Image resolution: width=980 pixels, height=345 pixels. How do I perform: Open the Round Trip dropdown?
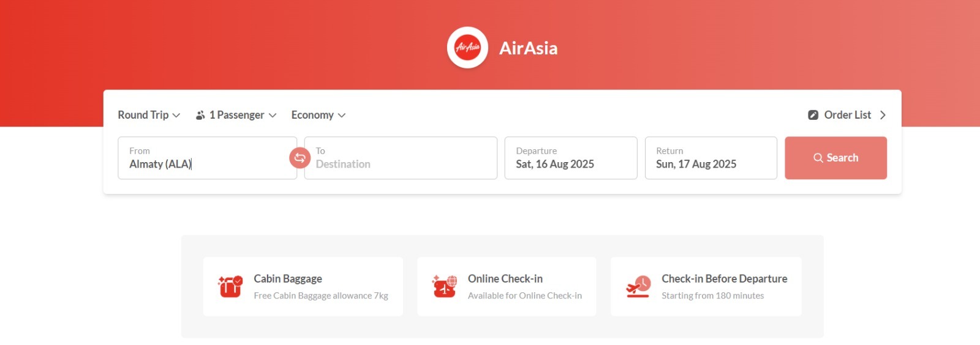(149, 115)
